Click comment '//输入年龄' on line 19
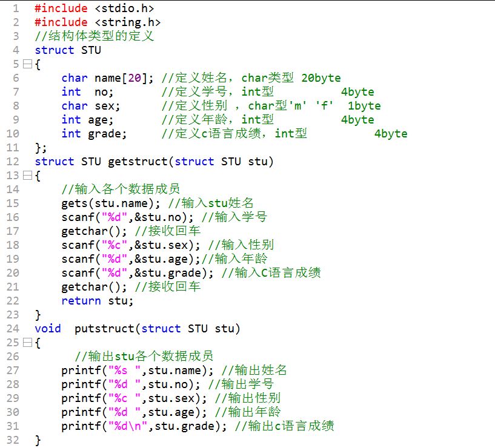This screenshot has width=495, height=448. coord(234,259)
